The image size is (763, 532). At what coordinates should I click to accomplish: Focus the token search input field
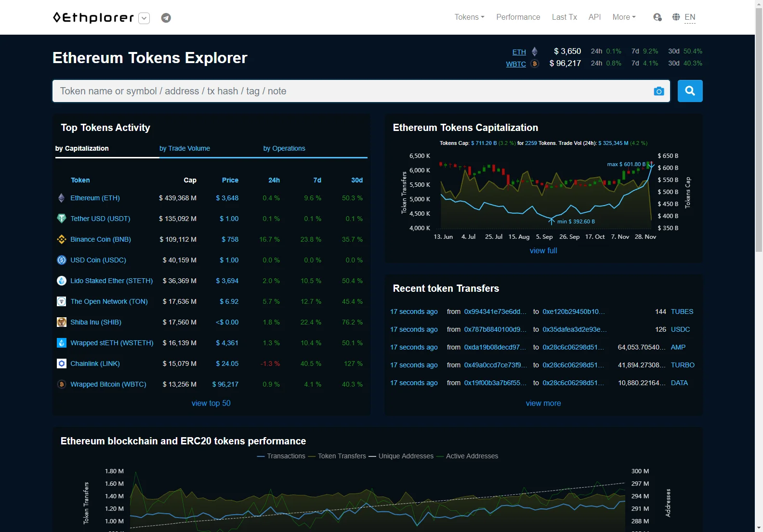(361, 91)
